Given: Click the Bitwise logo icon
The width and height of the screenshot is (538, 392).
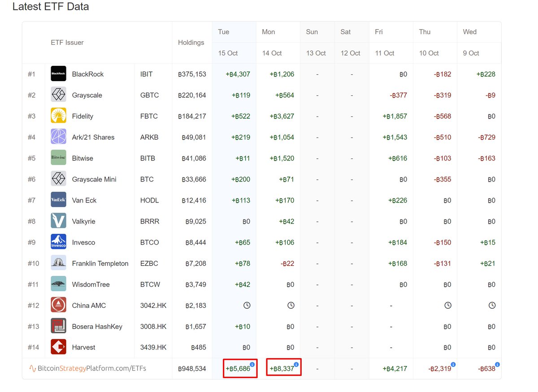Looking at the screenshot, I should [x=58, y=158].
